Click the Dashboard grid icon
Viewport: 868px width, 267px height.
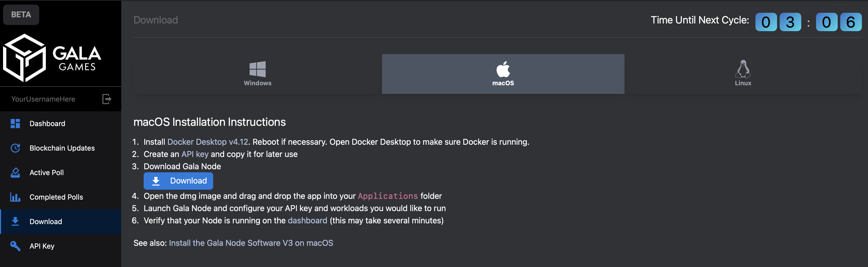tap(15, 124)
